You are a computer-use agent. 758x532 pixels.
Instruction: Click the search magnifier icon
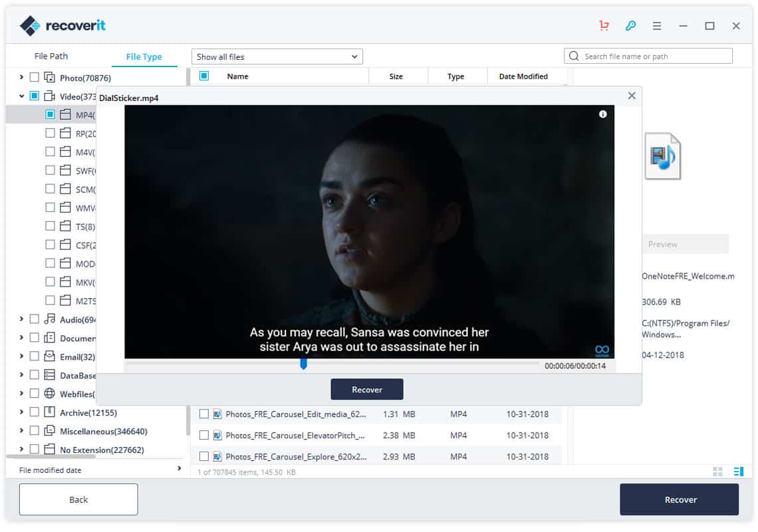coord(574,56)
